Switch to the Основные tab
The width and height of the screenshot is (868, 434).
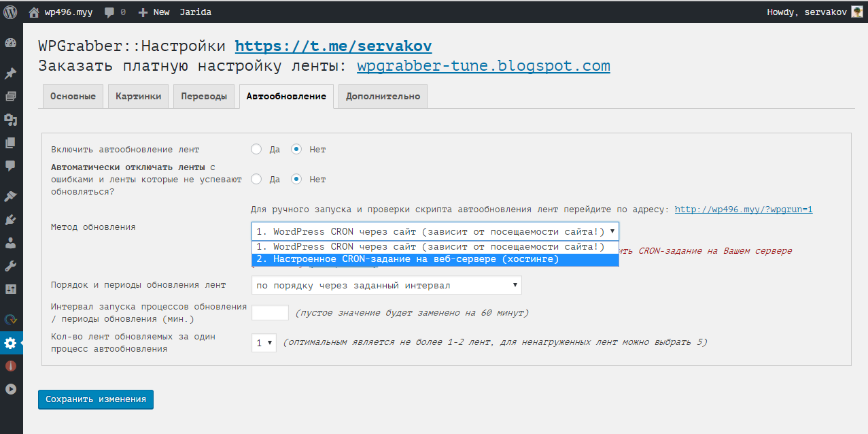[73, 97]
